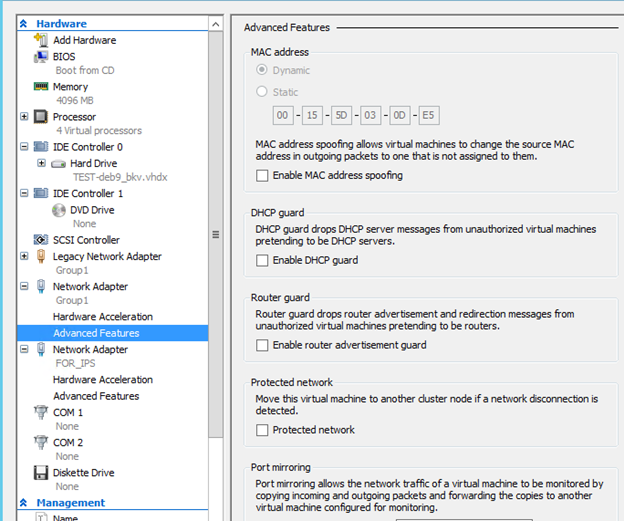This screenshot has height=521, width=624.
Task: Click the Boot from CD text
Action: 85,70
